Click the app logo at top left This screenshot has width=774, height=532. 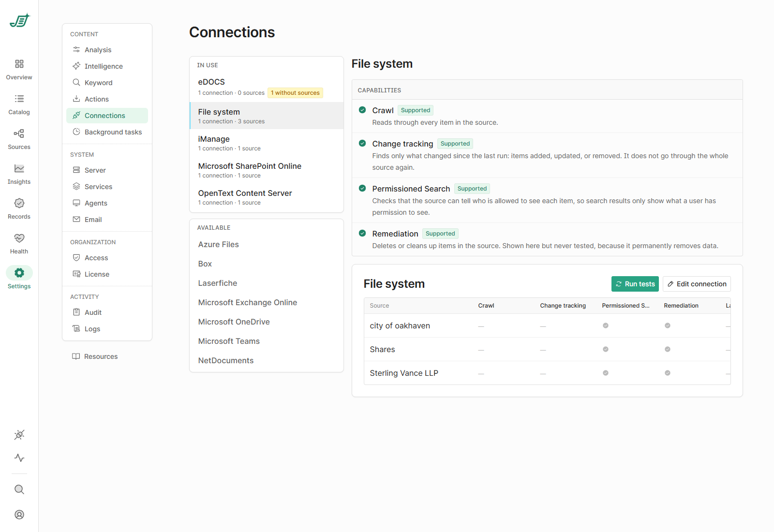click(20, 20)
